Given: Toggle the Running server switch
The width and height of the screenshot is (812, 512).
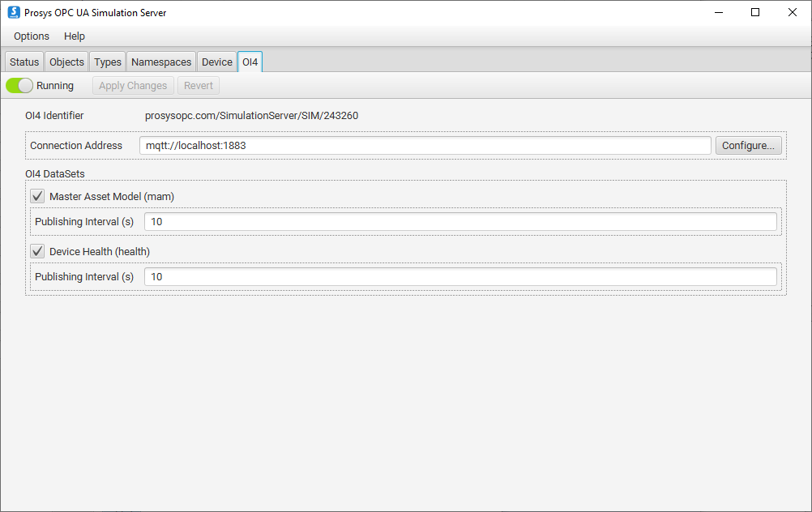Looking at the screenshot, I should click(19, 85).
